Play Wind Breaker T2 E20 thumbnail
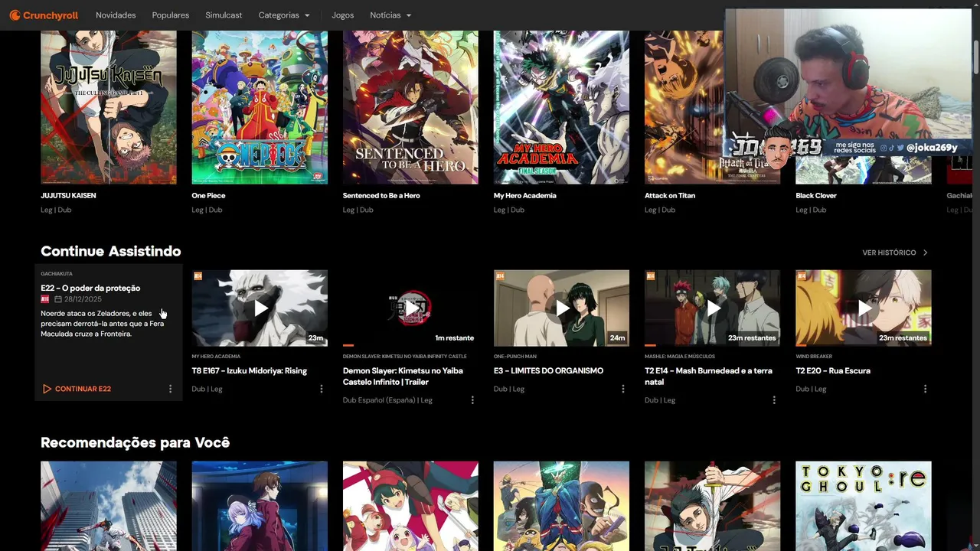This screenshot has width=980, height=551. (x=864, y=308)
